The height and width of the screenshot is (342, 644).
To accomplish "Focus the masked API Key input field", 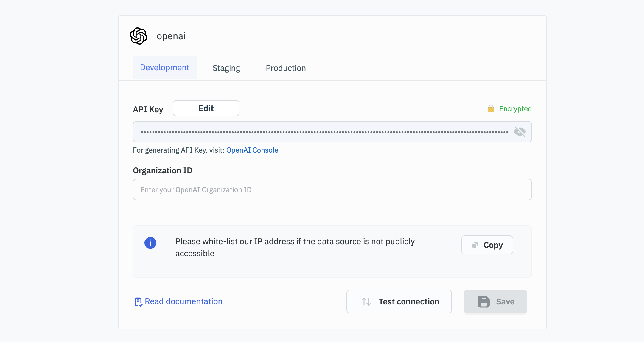I will 332,132.
